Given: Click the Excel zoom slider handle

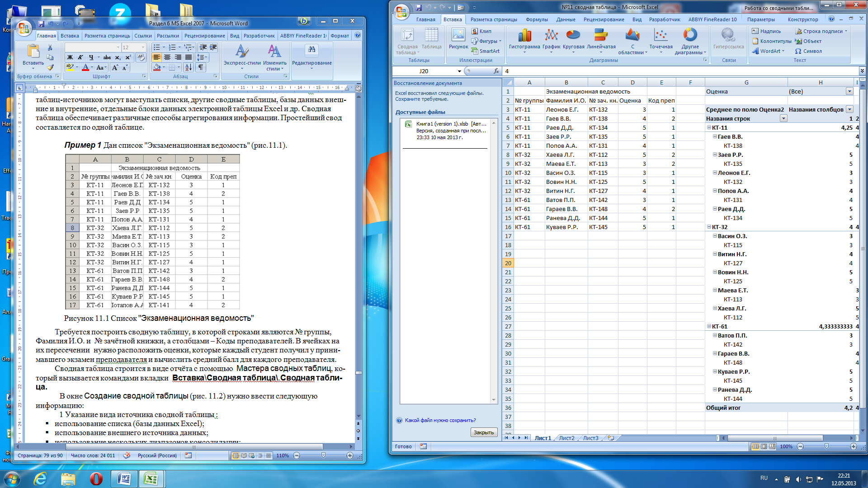Looking at the screenshot, I should 826,446.
